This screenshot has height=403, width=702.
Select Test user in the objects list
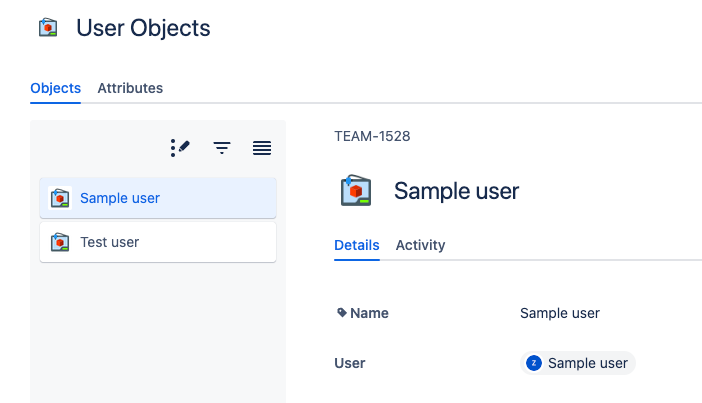[110, 242]
